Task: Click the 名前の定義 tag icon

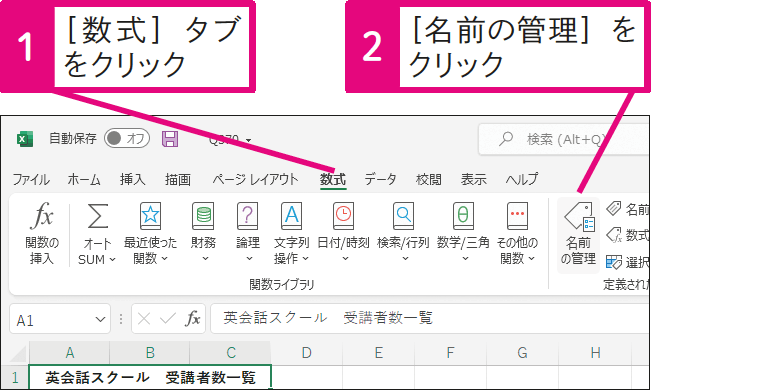Action: 614,208
